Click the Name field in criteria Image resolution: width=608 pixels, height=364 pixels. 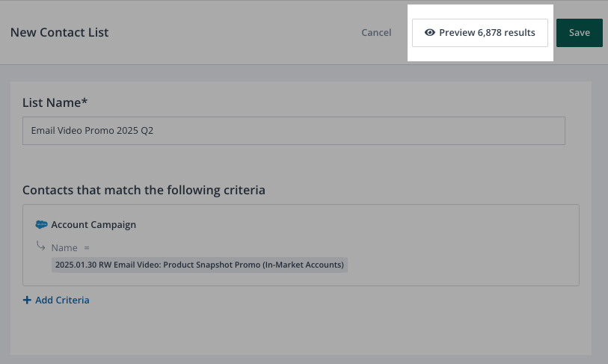[64, 247]
